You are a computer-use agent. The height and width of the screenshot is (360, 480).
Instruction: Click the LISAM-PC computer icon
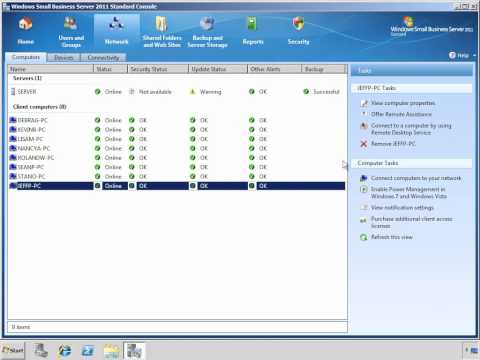point(13,139)
